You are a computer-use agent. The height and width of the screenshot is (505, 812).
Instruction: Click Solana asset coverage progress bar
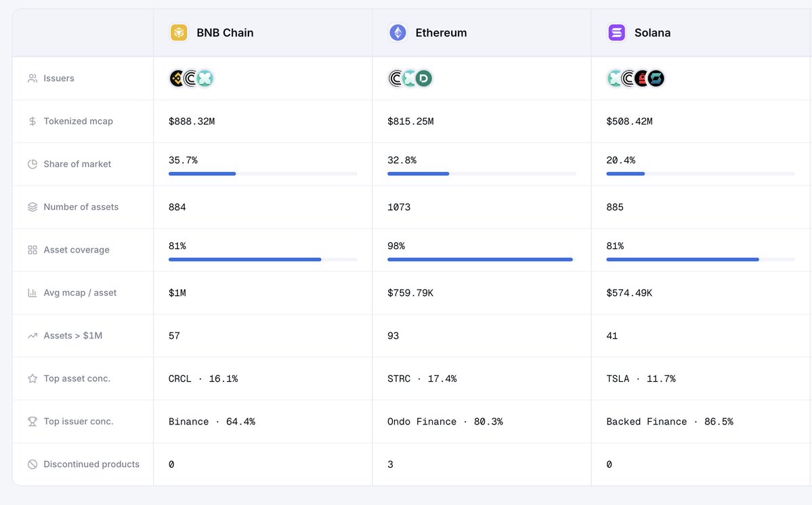701,259
